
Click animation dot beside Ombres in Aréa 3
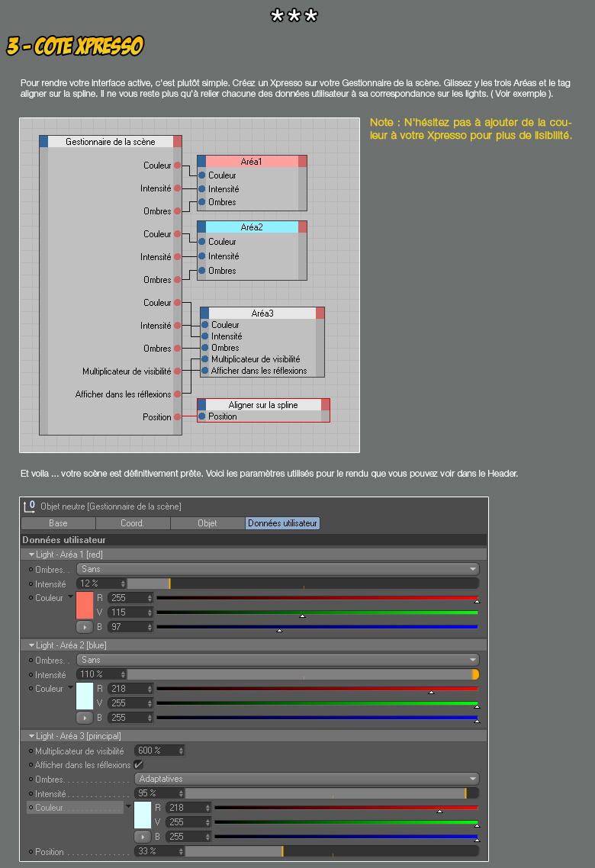[31, 779]
